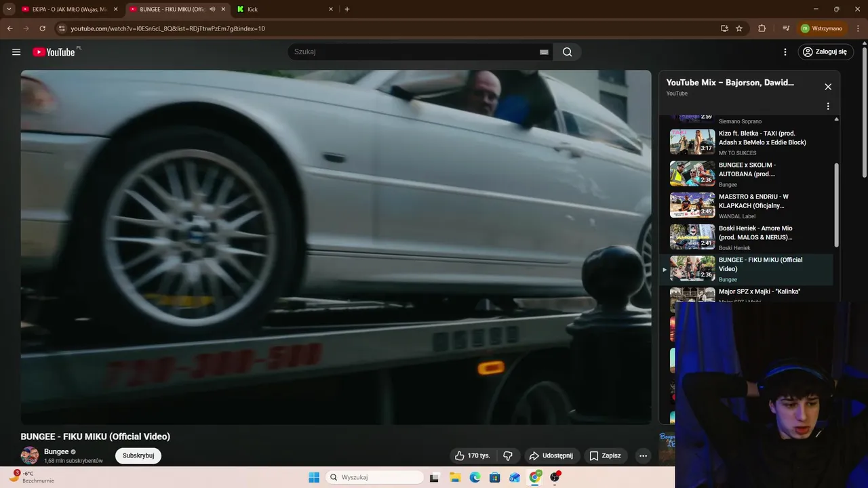868x488 pixels.
Task: Open the Windows Start menu
Action: point(314,477)
